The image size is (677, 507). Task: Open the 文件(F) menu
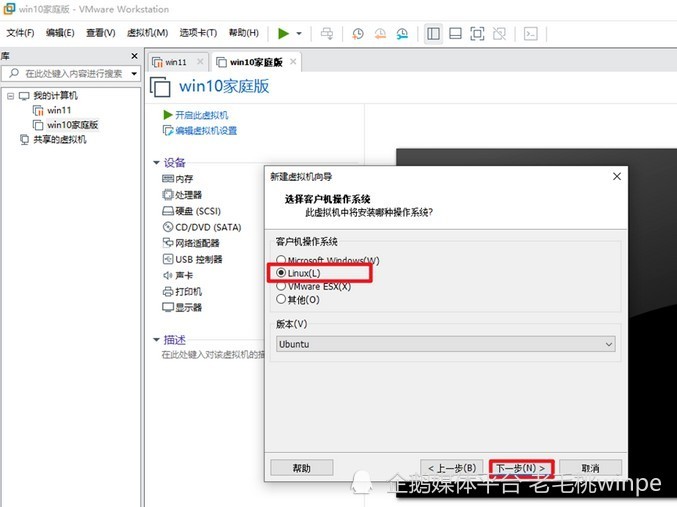coord(20,33)
